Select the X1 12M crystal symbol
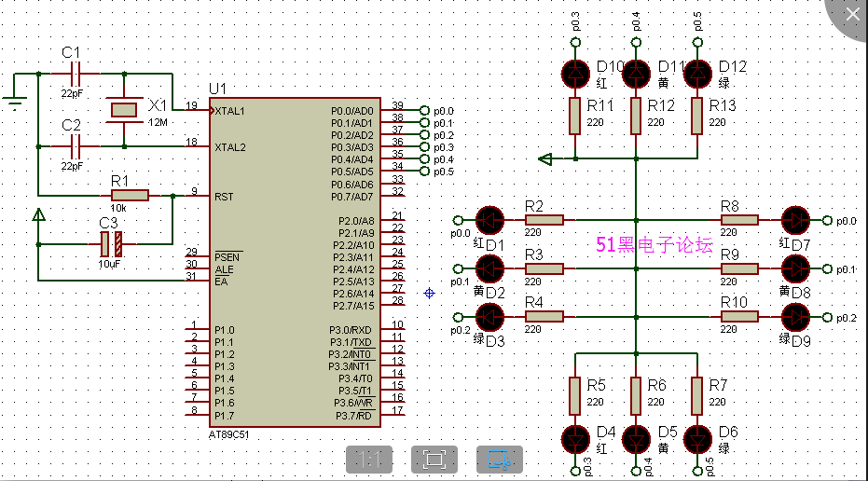Viewport: 868px width, 481px height. 124,110
